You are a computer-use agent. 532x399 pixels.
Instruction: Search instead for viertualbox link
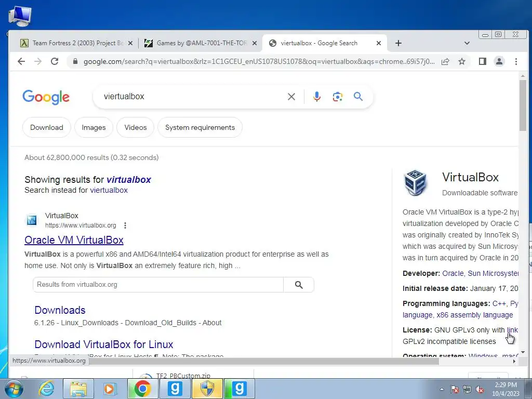[109, 190]
